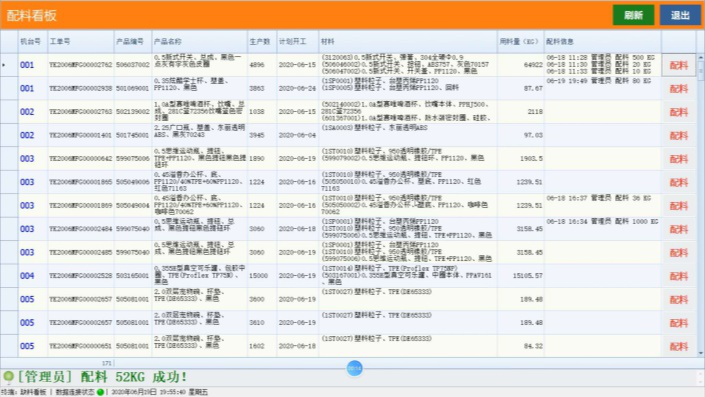
Task: Select the row with work order TK2006MFG00002762
Action: tap(348, 65)
